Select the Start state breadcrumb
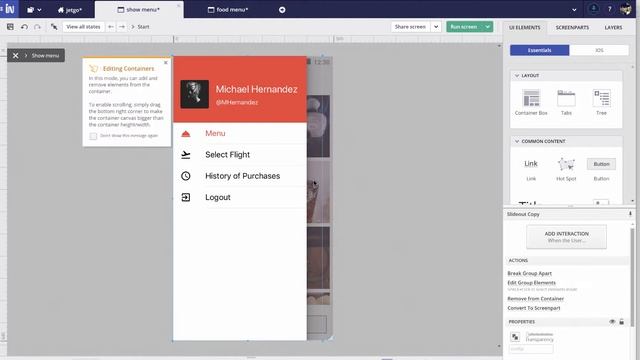Screen dimensions: 640x360 tap(143, 27)
